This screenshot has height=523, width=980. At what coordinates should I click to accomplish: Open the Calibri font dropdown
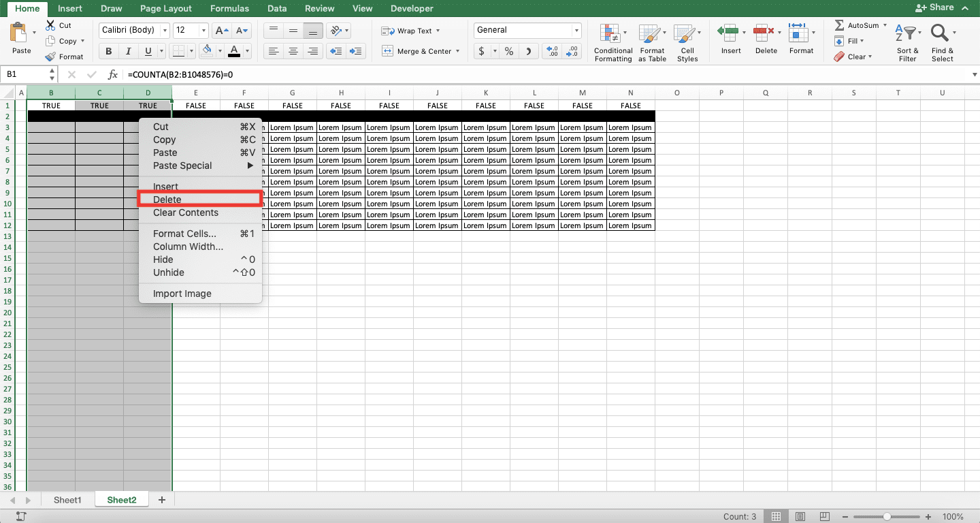165,30
